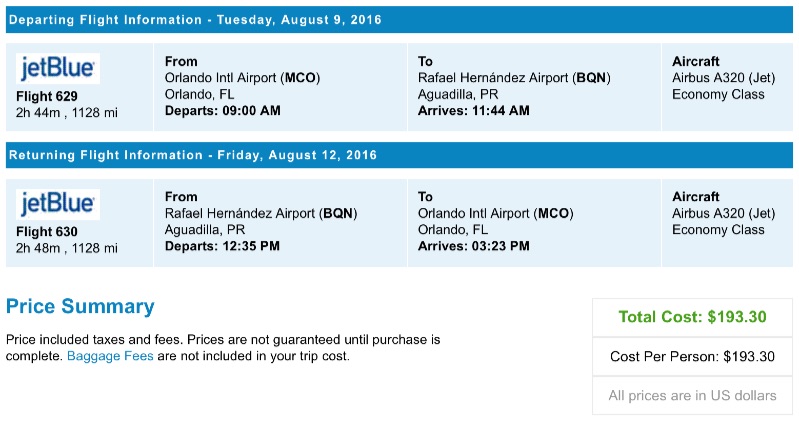Screen dimensions: 799x427
Task: Click Rafael Hernández Airport (BQN) in departing To
Action: [514, 78]
